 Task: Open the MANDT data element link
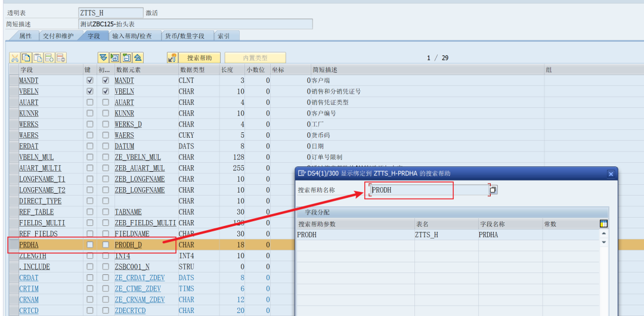point(124,80)
